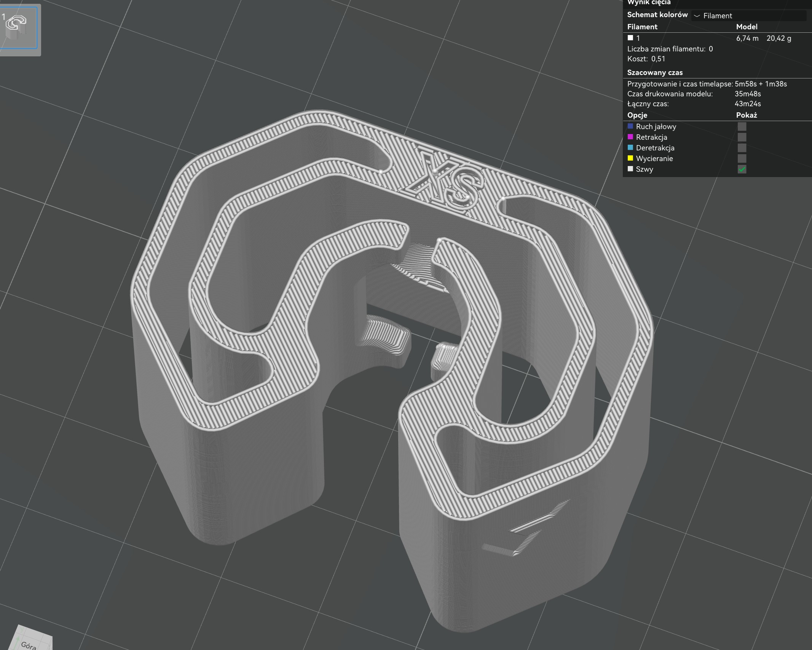Click the Schemat kolorów label
Screen dimensions: 812x650
point(657,14)
